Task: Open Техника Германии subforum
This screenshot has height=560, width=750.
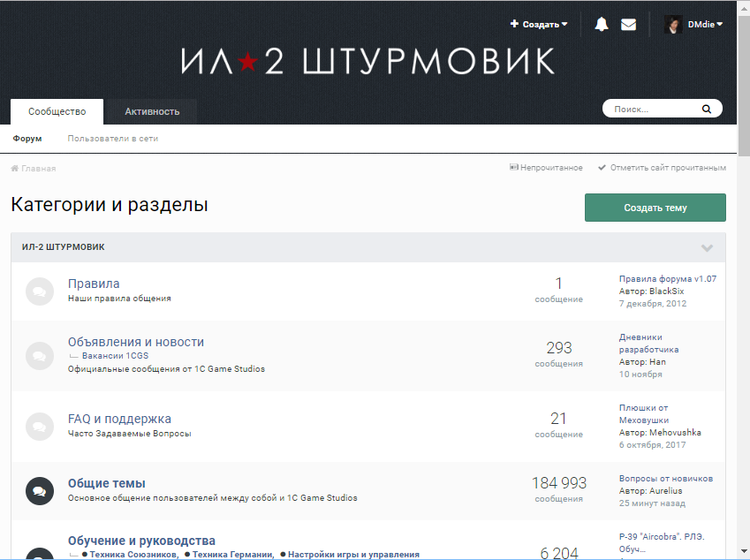Action: coord(233,555)
